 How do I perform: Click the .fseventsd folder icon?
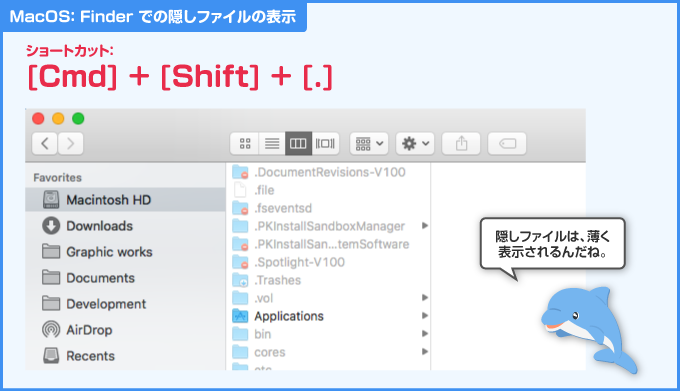coord(240,208)
